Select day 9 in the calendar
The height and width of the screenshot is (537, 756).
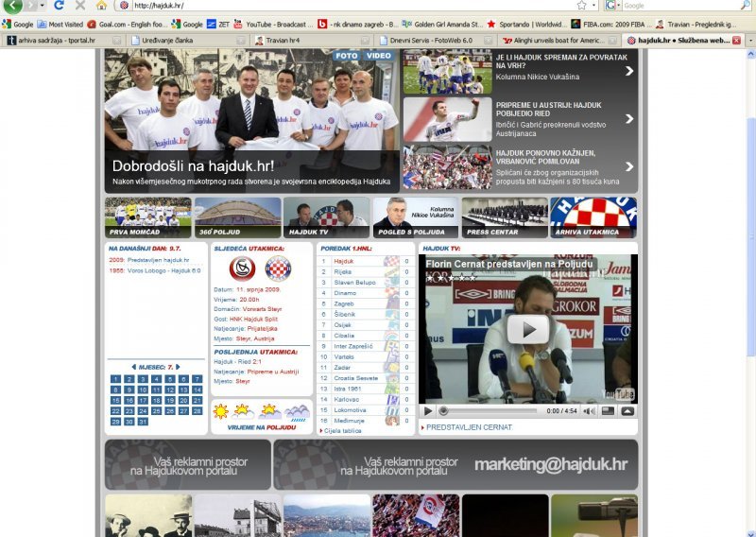(129, 390)
